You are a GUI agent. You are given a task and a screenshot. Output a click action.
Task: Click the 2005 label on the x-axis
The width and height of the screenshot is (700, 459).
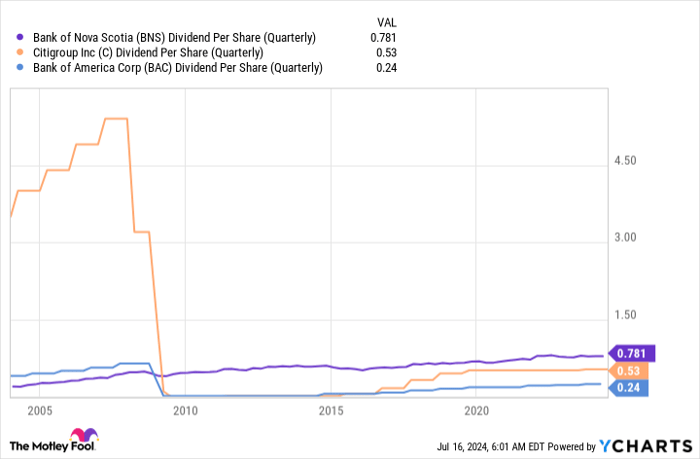(x=40, y=411)
